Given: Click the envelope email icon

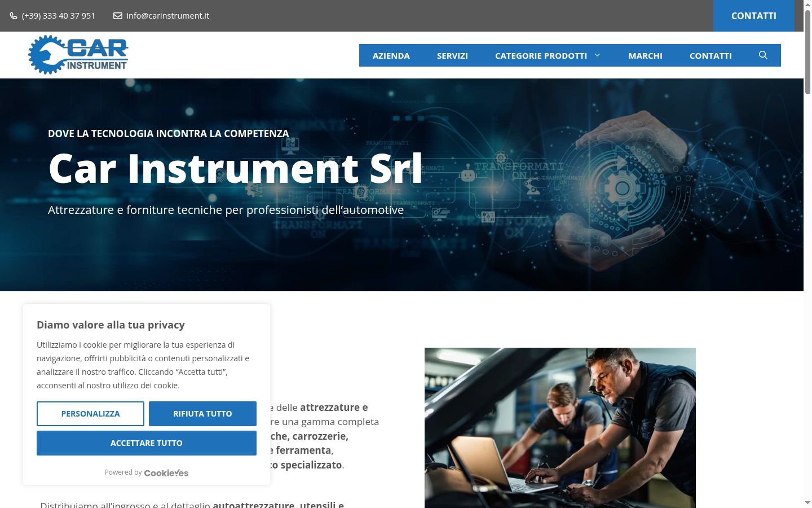Looking at the screenshot, I should point(118,16).
